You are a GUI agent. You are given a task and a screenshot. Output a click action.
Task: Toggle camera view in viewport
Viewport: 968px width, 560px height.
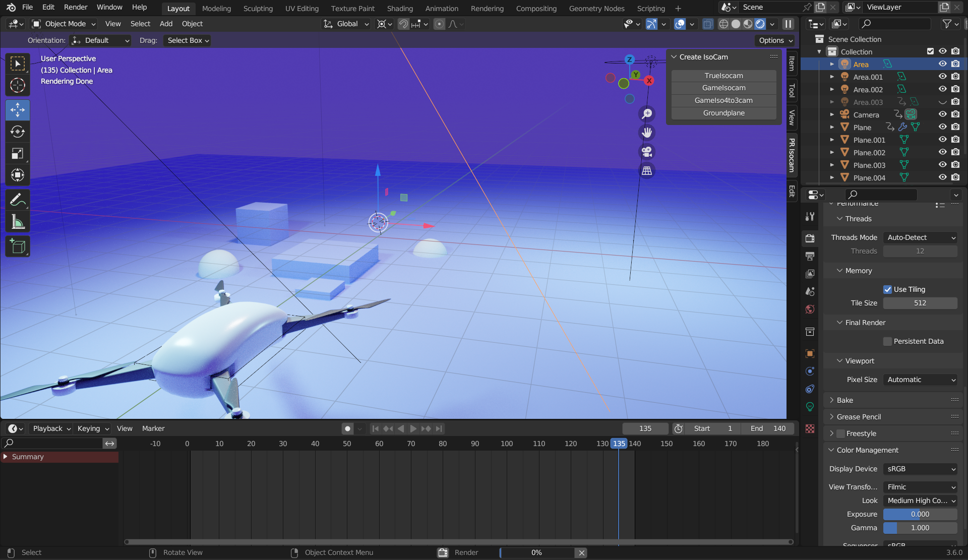[647, 152]
